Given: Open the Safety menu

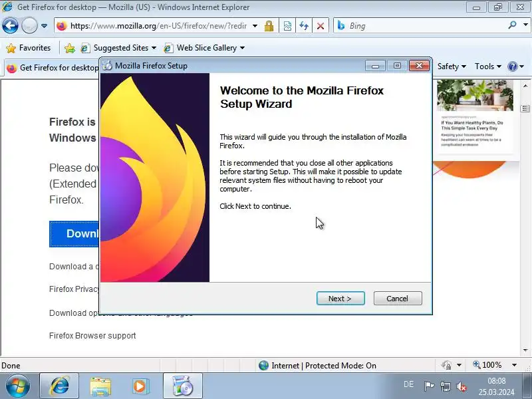Looking at the screenshot, I should [452, 66].
